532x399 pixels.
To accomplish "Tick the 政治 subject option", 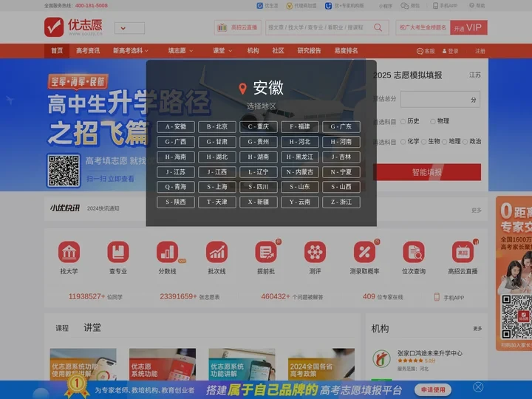I will (465, 142).
